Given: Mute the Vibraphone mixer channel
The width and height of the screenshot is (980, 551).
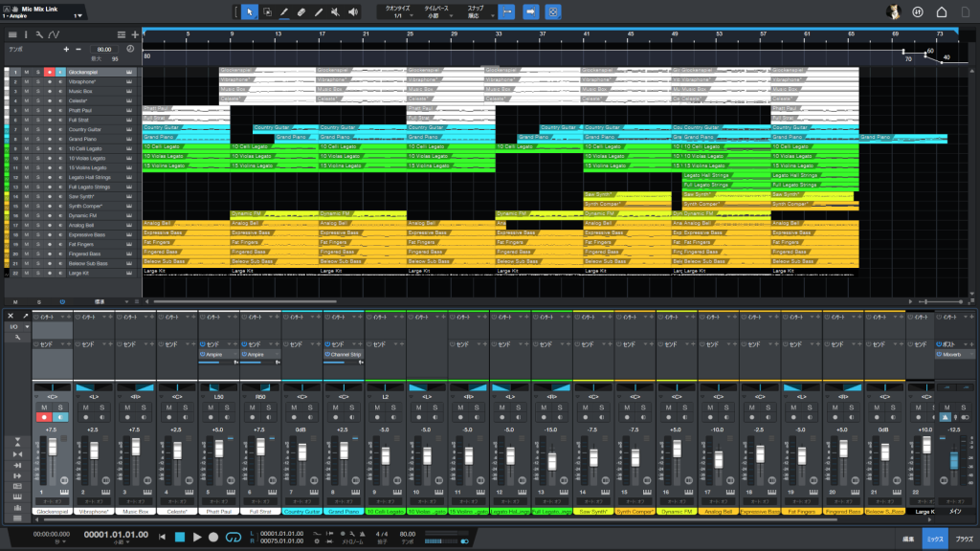Looking at the screenshot, I should pyautogui.click(x=87, y=407).
